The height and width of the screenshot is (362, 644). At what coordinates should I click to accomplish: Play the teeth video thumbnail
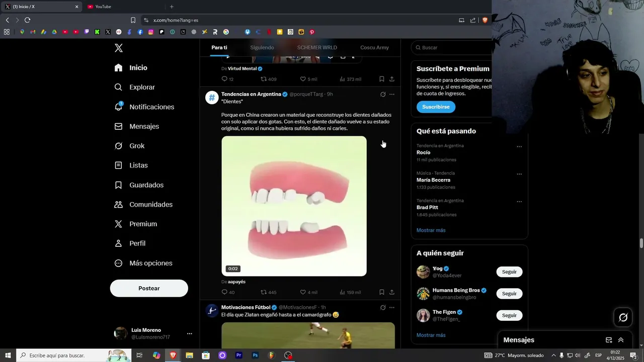pyautogui.click(x=294, y=206)
